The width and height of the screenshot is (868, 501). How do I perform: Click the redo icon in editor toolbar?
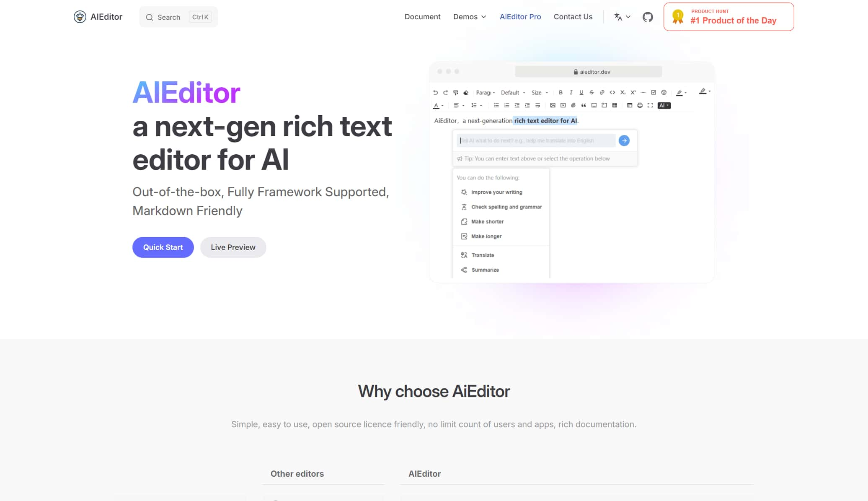coord(445,93)
